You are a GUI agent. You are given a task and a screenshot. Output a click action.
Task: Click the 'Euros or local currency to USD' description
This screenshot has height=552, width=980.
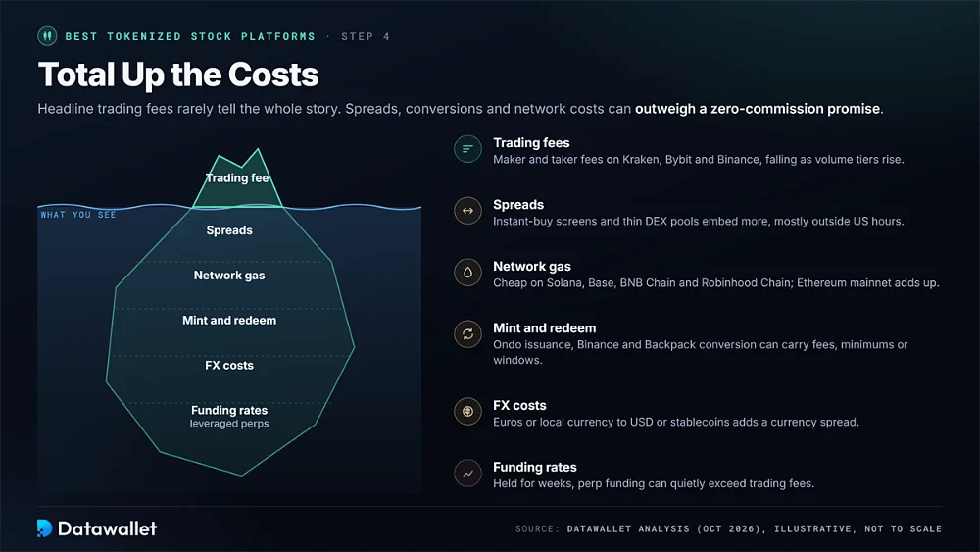click(x=676, y=422)
